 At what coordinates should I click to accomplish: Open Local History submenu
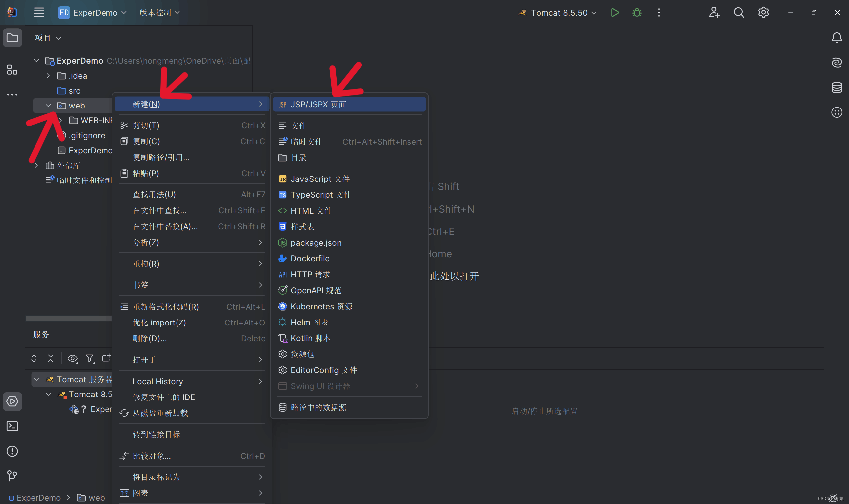point(192,381)
